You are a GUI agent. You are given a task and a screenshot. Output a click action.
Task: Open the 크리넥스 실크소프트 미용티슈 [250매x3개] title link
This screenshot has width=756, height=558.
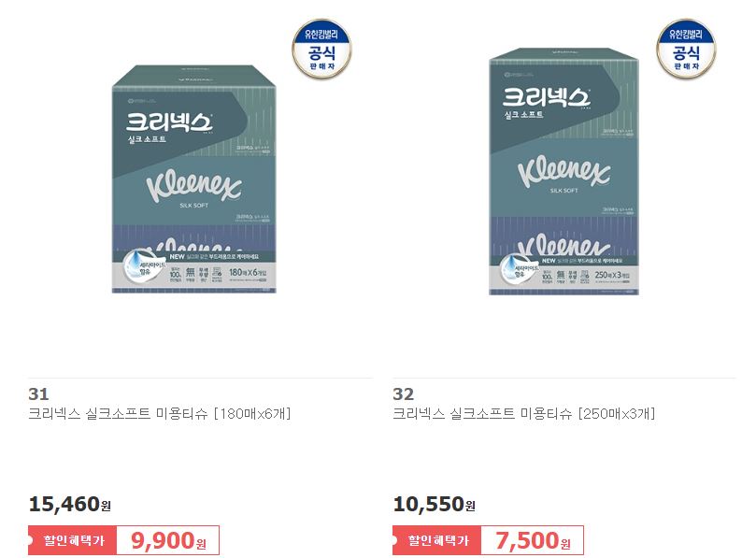(524, 414)
